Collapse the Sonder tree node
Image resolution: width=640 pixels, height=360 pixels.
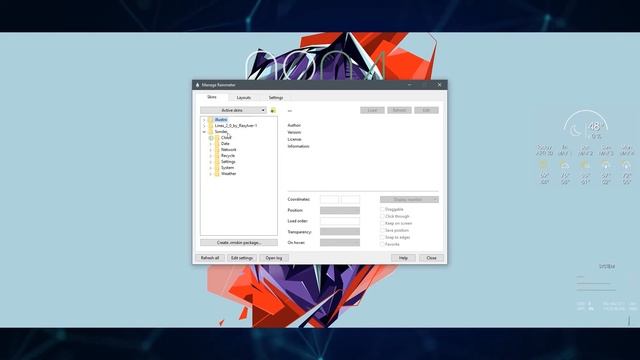204,132
